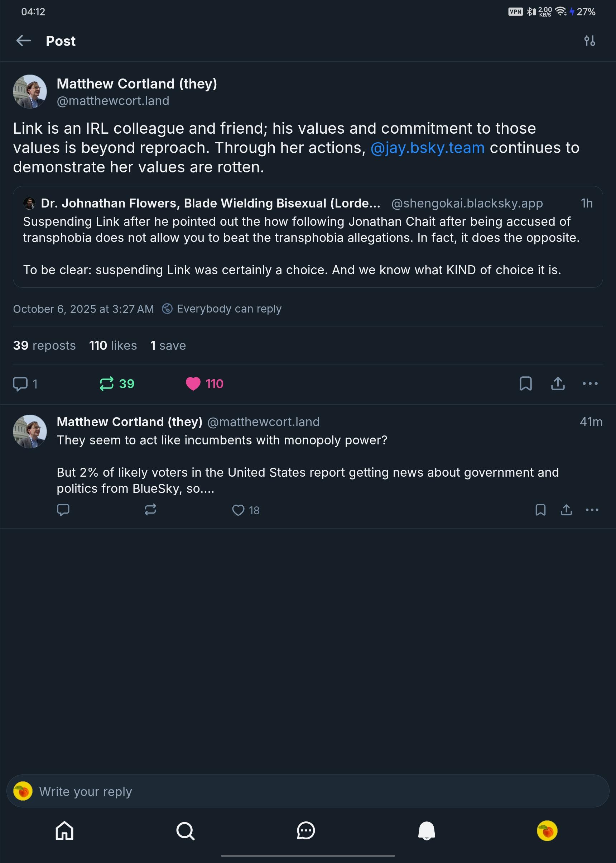This screenshot has height=863, width=616.
Task: Open the Search tab
Action: [x=186, y=831]
